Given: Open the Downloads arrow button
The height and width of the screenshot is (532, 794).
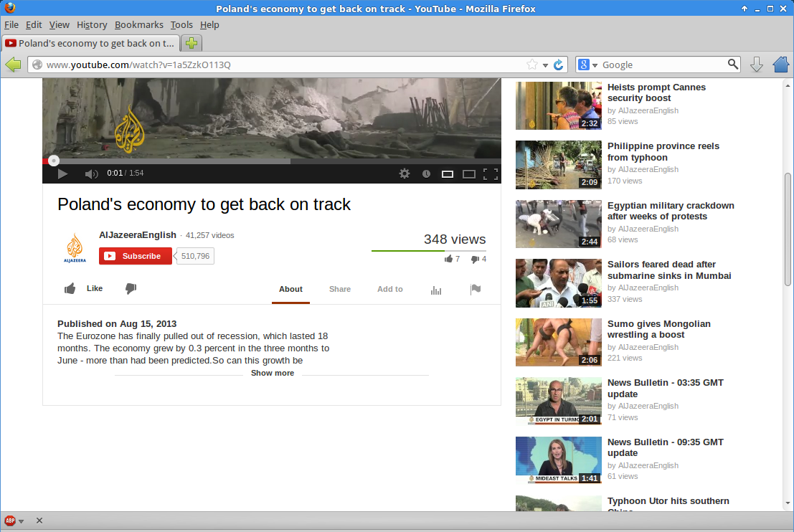Looking at the screenshot, I should tap(757, 65).
